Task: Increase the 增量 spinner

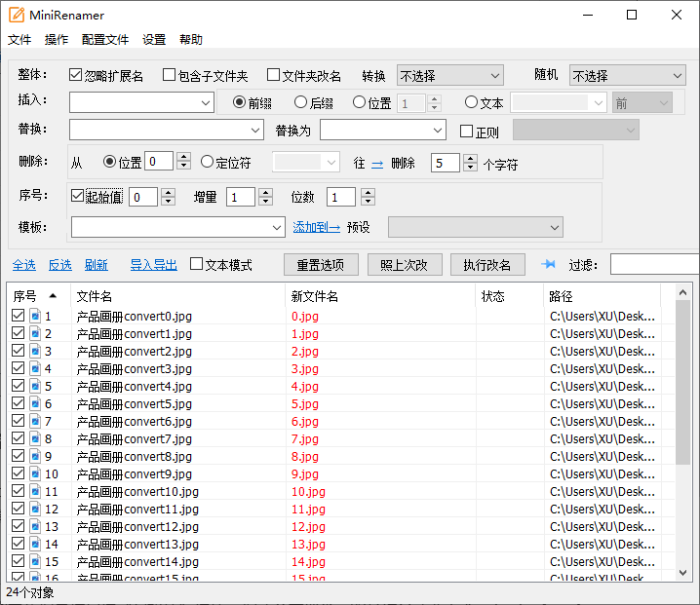Action: click(265, 192)
